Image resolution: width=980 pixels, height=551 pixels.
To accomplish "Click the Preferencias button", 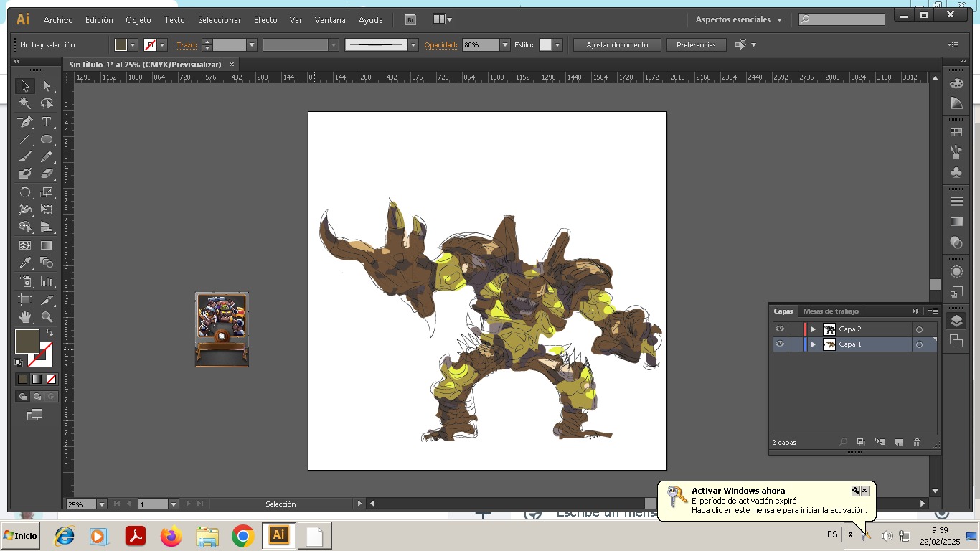I will pos(696,45).
